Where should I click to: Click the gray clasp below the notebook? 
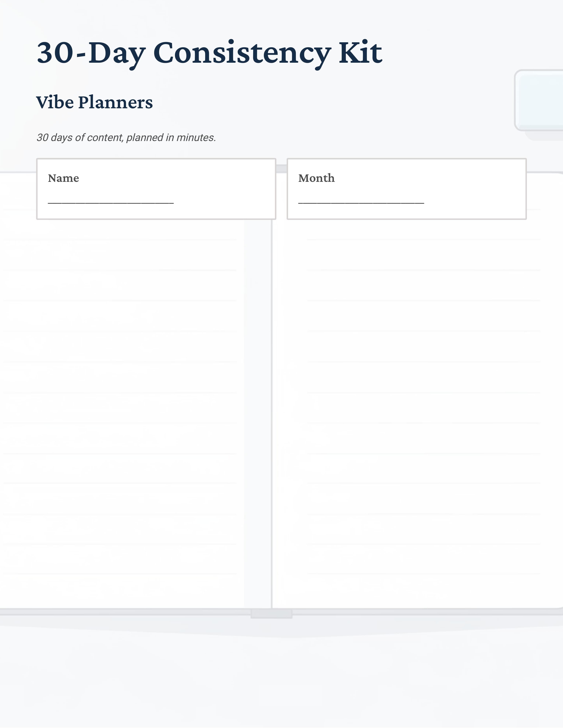272,614
